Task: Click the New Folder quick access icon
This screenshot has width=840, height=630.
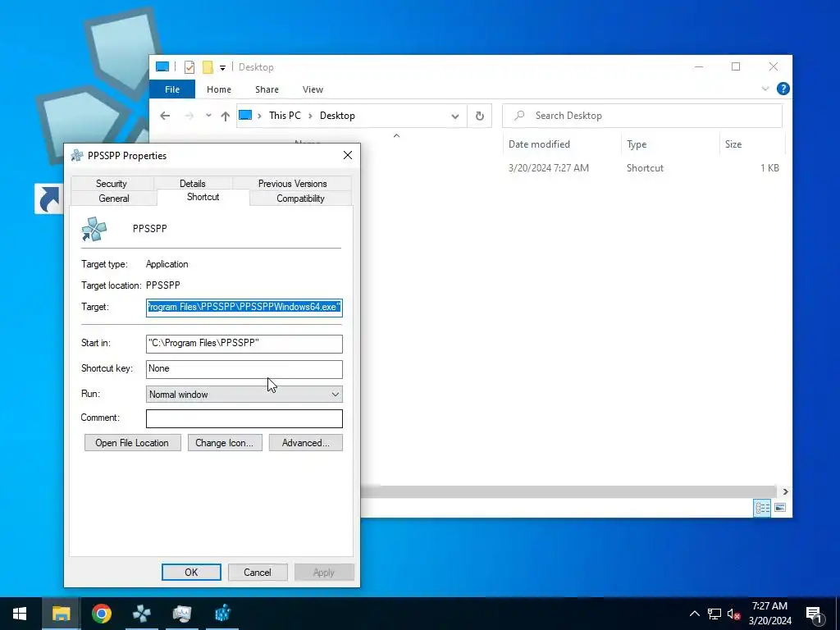Action: click(x=208, y=67)
